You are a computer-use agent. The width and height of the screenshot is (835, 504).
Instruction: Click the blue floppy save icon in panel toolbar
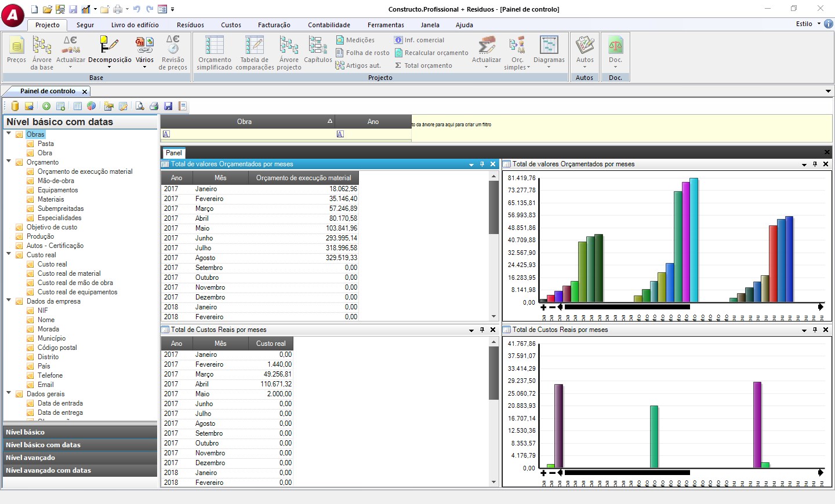point(168,106)
